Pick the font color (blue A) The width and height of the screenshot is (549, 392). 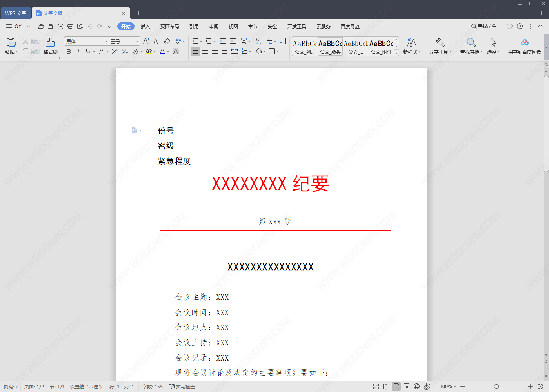162,51
